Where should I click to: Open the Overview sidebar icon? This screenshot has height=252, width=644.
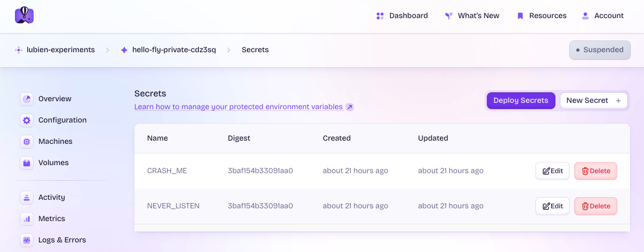(27, 99)
